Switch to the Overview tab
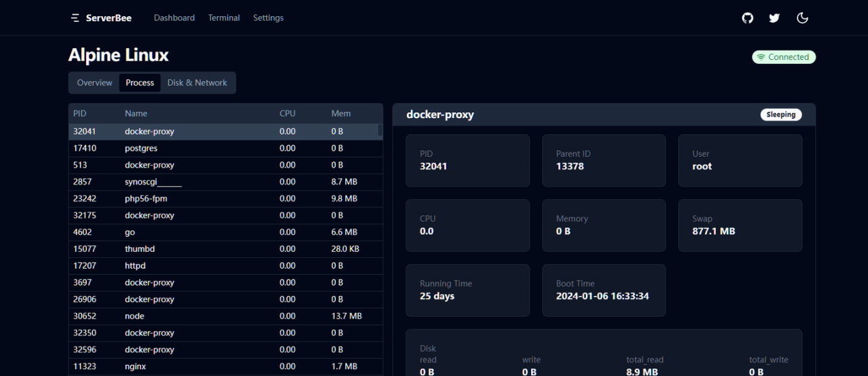868x376 pixels. pos(94,83)
